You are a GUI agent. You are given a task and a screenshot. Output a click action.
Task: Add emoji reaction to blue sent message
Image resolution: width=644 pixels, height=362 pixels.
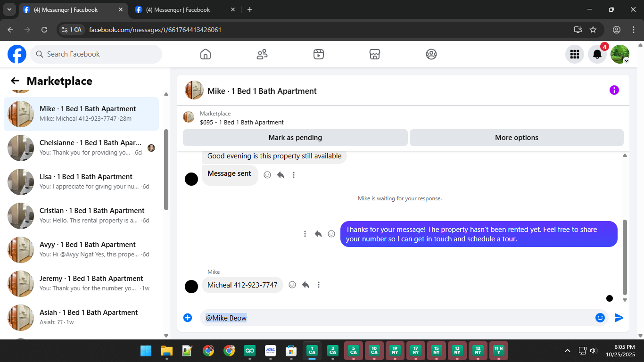click(331, 234)
